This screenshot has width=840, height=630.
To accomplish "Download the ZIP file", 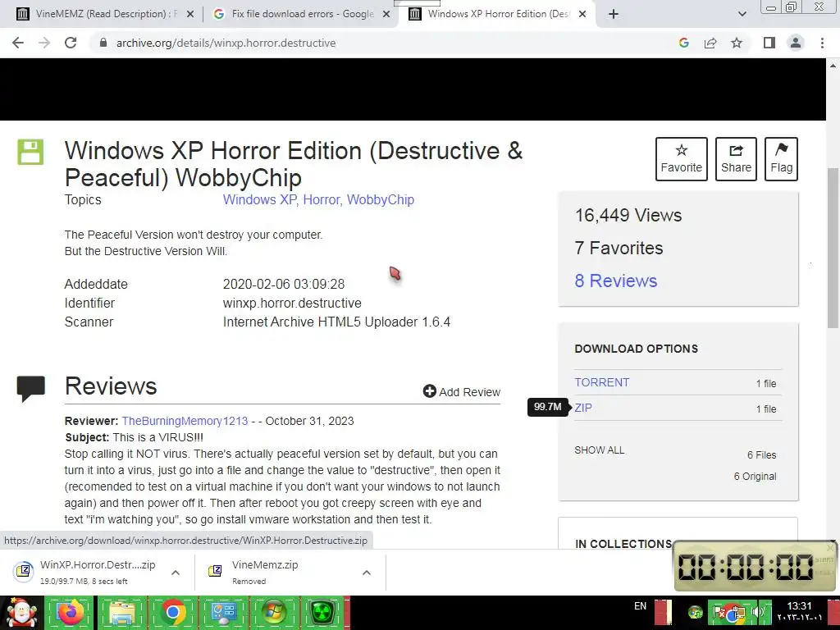I will click(x=583, y=408).
